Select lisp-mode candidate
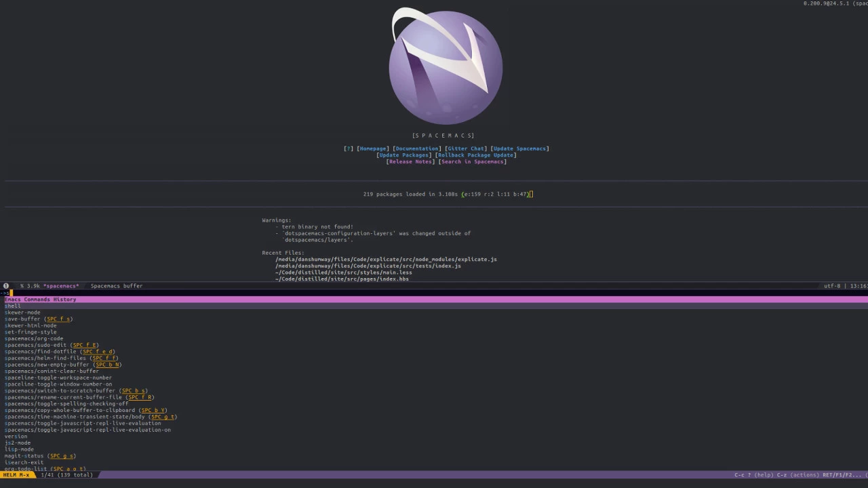The width and height of the screenshot is (868, 488). click(x=19, y=449)
